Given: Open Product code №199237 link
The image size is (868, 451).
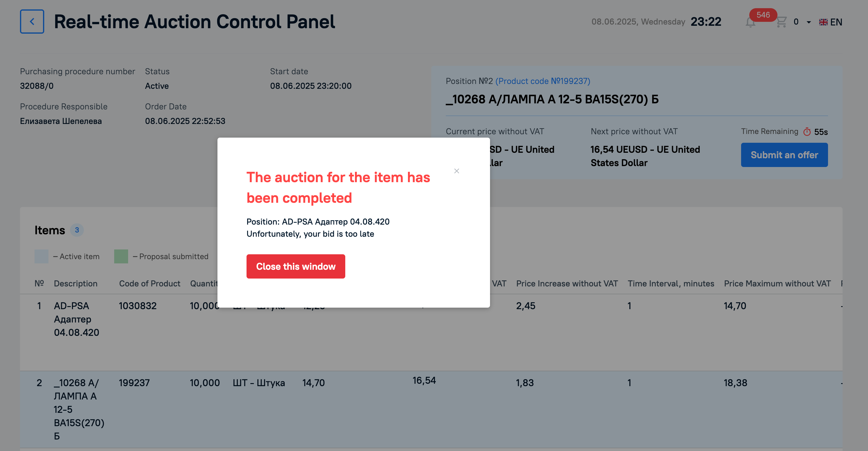Looking at the screenshot, I should coord(542,81).
